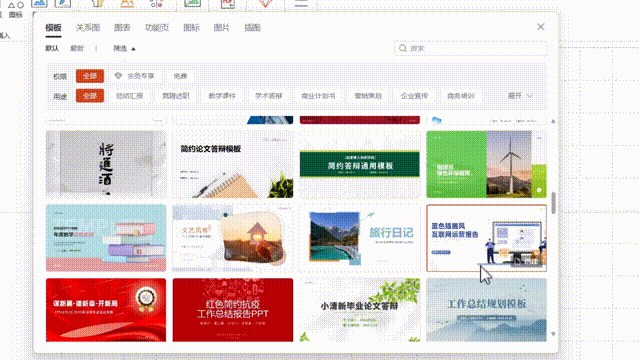Image resolution: width=640 pixels, height=360 pixels.
Task: Click the template search field
Action: tap(470, 48)
